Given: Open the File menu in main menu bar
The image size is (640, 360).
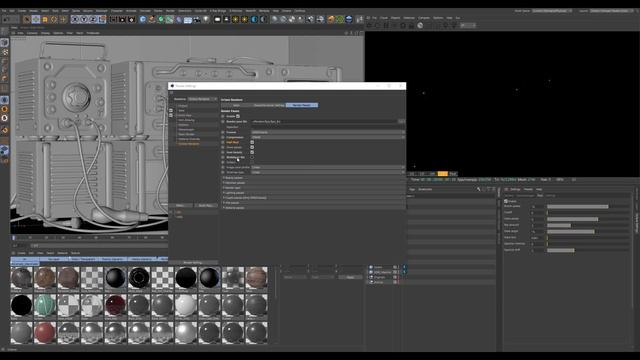Looking at the screenshot, I should coord(4,11).
